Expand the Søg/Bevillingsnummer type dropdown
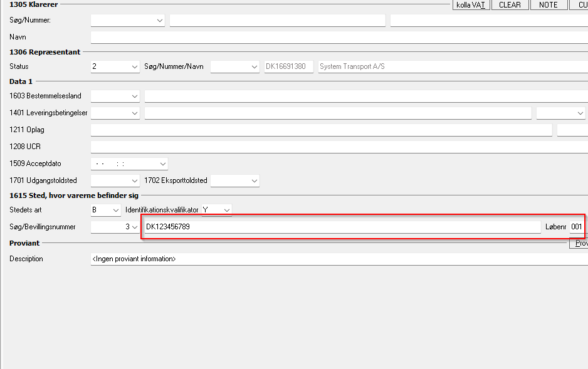The width and height of the screenshot is (588, 369). pos(134,227)
